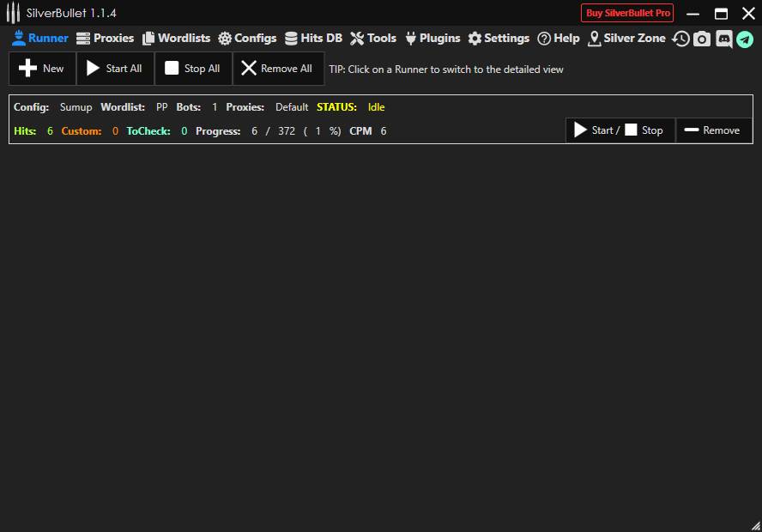762x532 pixels.
Task: Click the Stop All button
Action: coord(193,69)
